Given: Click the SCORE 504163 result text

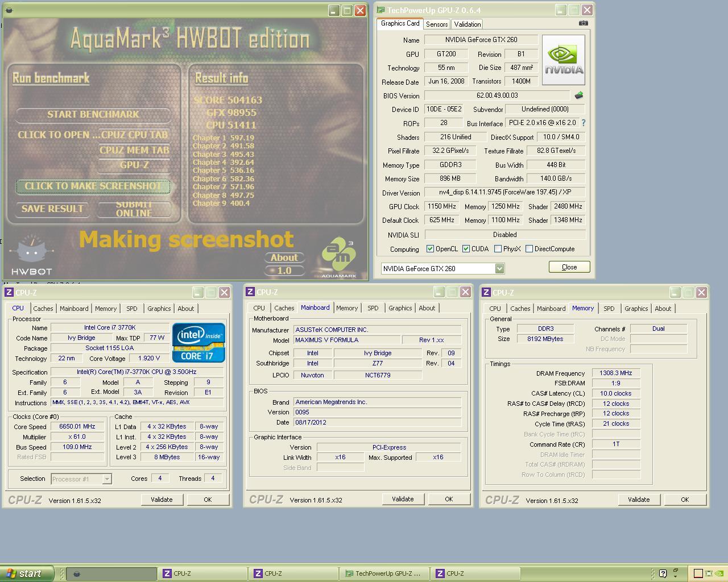Looking at the screenshot, I should (x=228, y=100).
